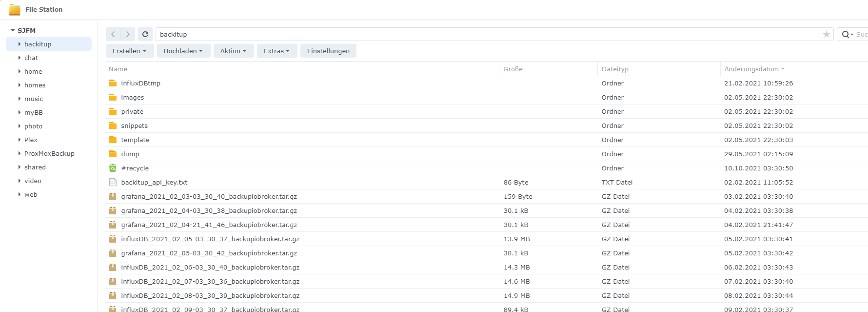
Task: Click the TXT Datei type cell
Action: click(x=617, y=182)
